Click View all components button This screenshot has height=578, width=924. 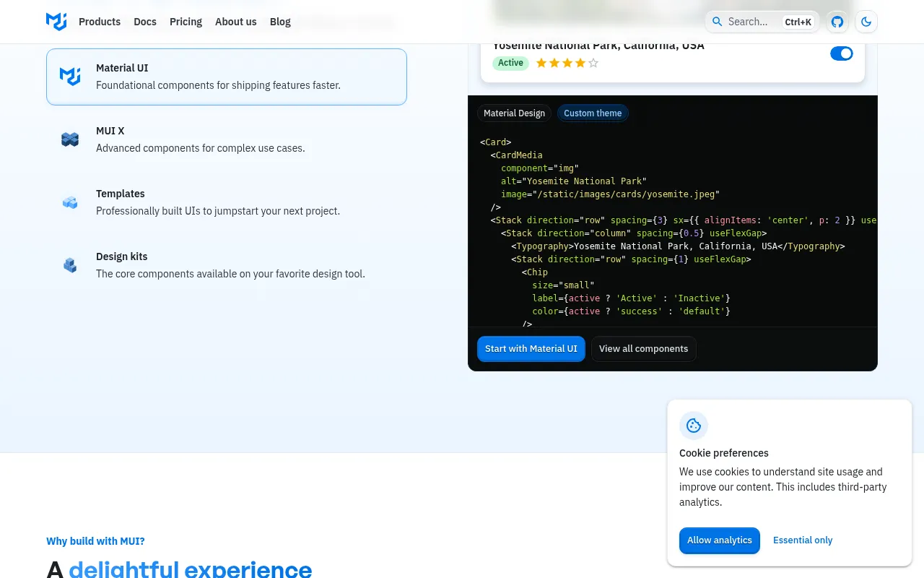[x=644, y=348]
